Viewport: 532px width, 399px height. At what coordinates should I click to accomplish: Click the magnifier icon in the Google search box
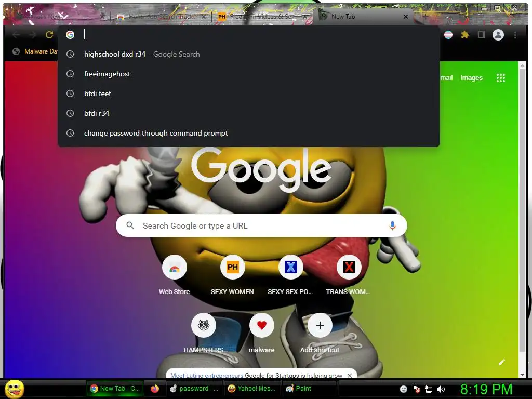[130, 225]
